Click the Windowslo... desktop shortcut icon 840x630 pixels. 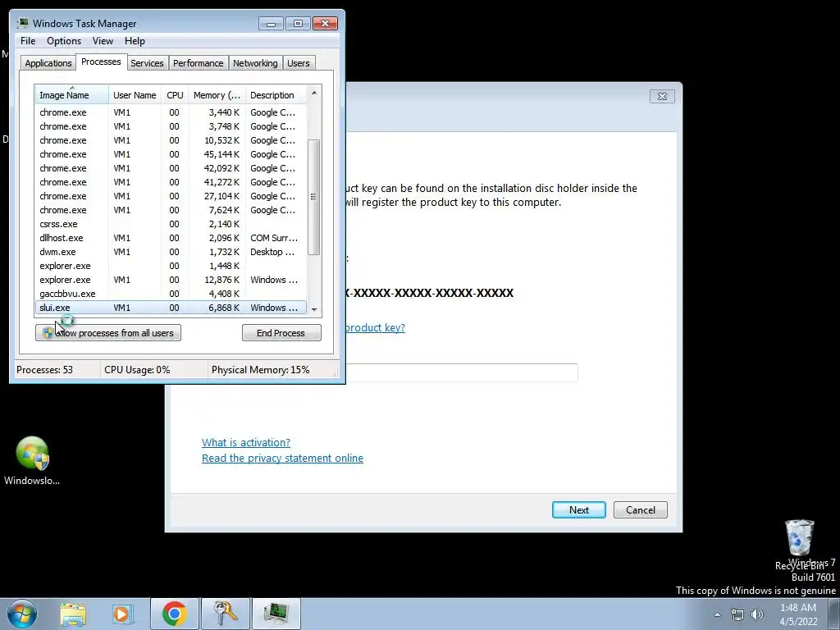[32, 461]
